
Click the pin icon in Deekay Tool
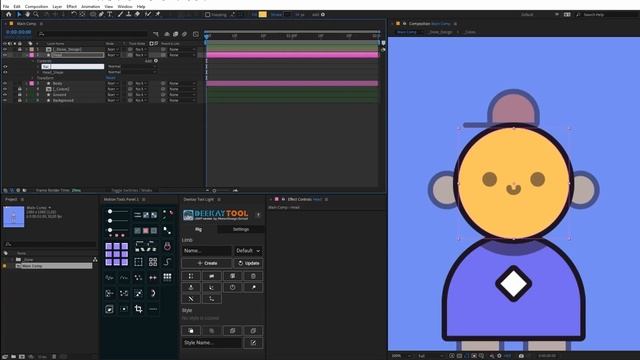[x=253, y=287]
